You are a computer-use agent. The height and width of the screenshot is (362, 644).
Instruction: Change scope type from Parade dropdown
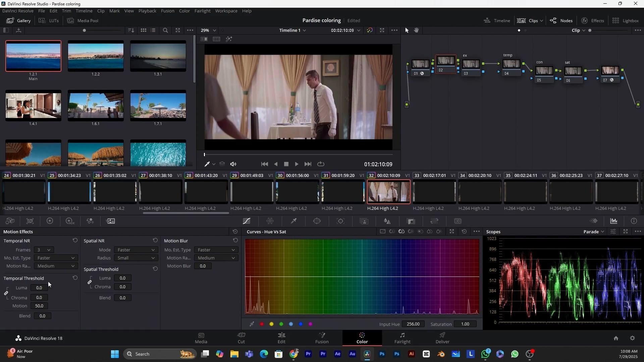click(x=594, y=232)
